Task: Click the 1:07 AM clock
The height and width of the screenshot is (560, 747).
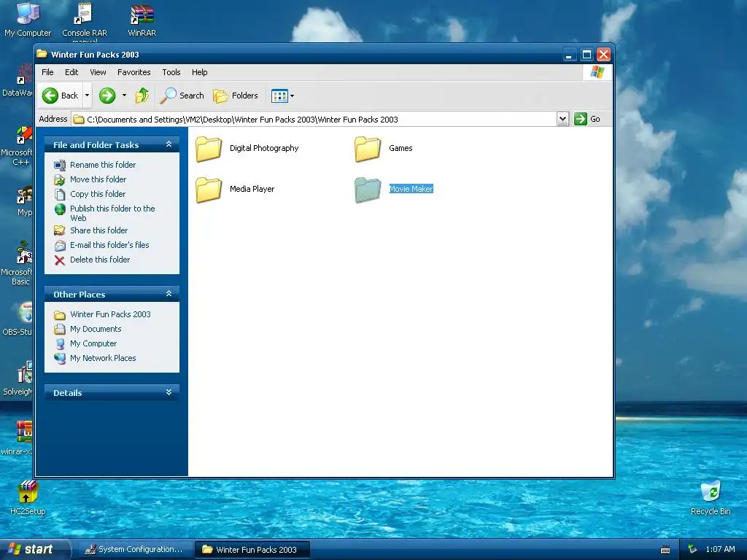Action: click(720, 550)
